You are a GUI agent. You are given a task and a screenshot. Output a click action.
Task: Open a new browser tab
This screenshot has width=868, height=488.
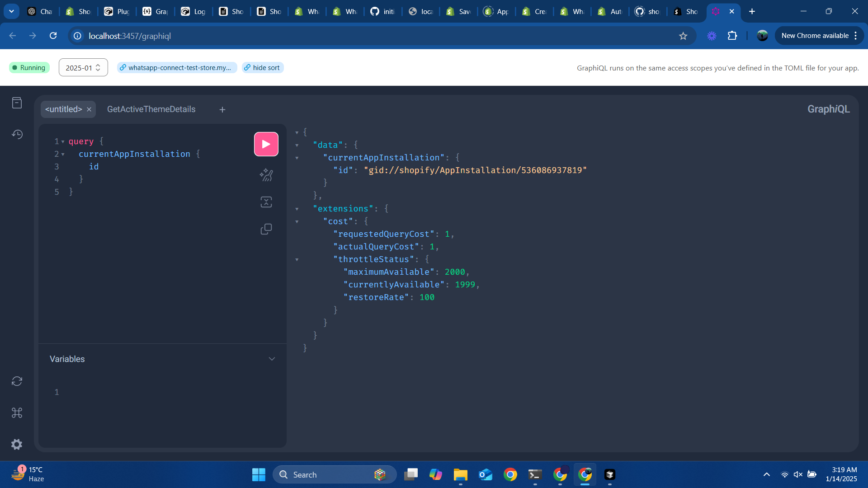point(752,11)
